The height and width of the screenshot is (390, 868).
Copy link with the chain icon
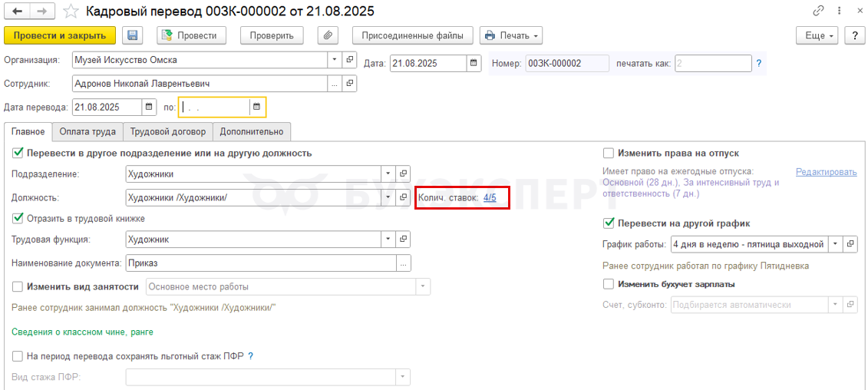point(818,11)
